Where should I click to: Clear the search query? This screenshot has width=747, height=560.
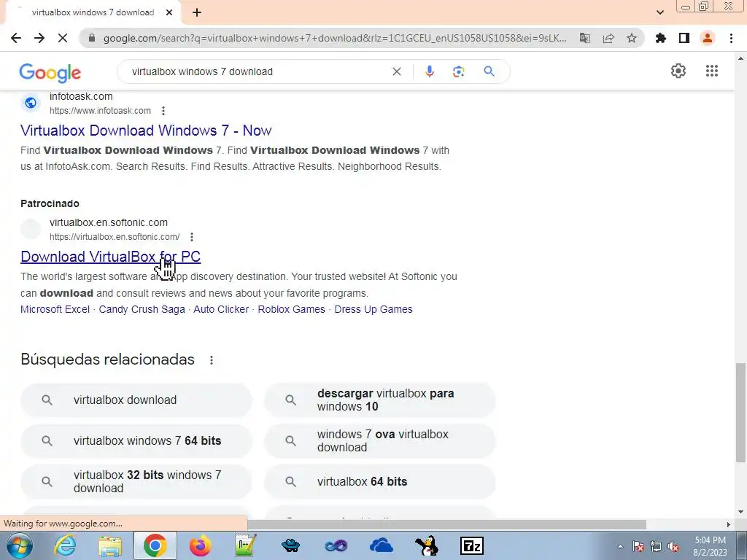[396, 71]
